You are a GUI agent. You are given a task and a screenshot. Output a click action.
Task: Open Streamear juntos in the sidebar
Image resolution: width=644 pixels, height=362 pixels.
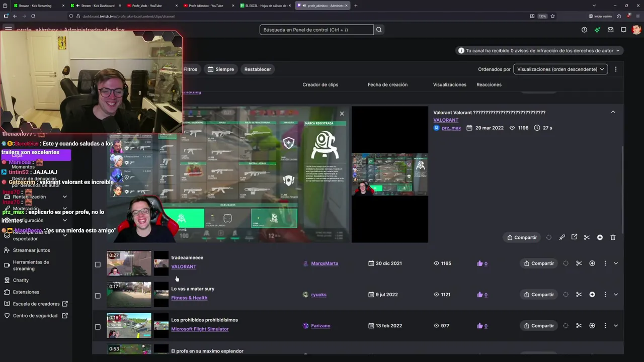tap(32, 250)
